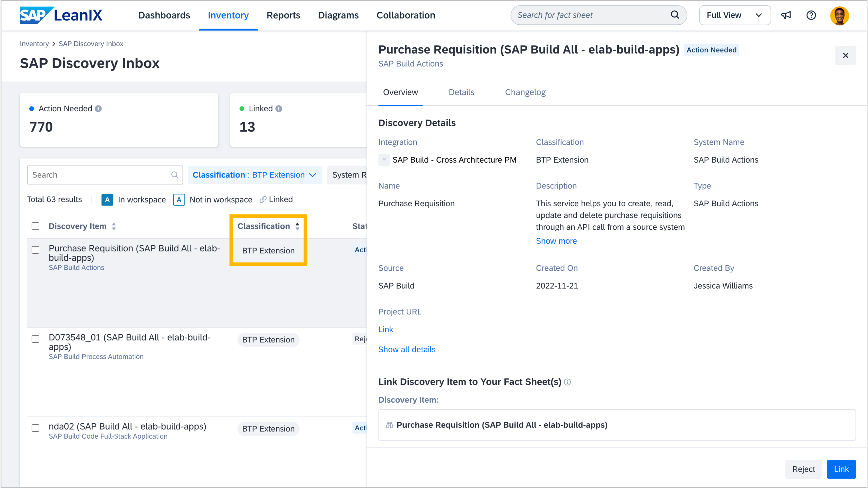The width and height of the screenshot is (868, 488).
Task: Click Show all details link
Action: pos(407,350)
